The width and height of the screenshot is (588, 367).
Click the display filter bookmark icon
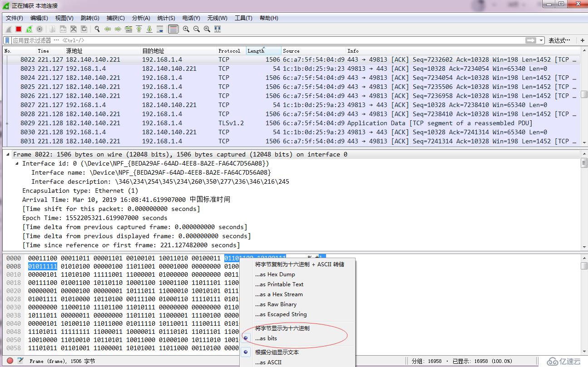point(7,40)
